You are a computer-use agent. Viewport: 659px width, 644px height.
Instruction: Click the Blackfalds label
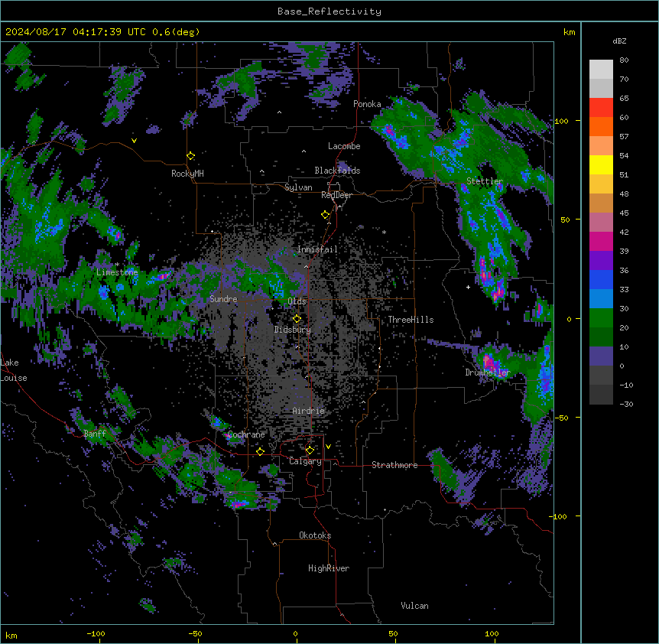pyautogui.click(x=337, y=171)
